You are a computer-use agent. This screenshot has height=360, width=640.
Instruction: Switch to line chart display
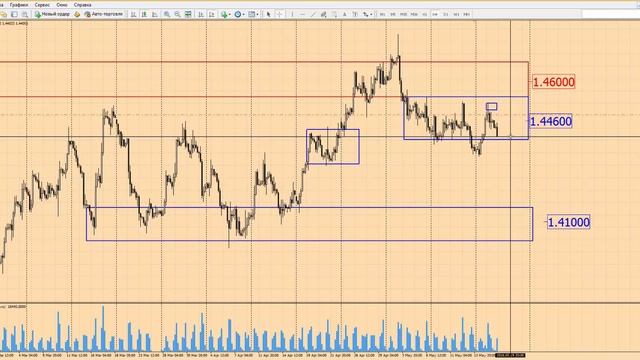point(155,14)
